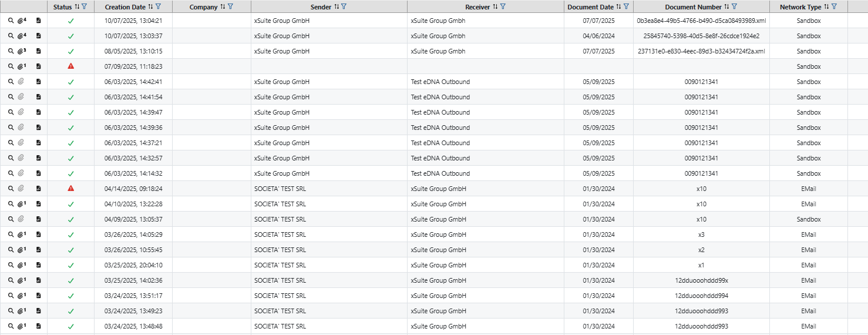Click the green checkmark status on 06/03/2025, 14:42:41 row
868x335 pixels.
71,82
